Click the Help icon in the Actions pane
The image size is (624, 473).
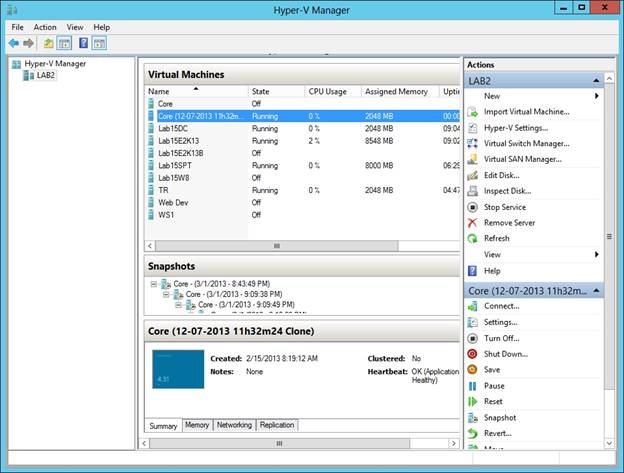(472, 271)
